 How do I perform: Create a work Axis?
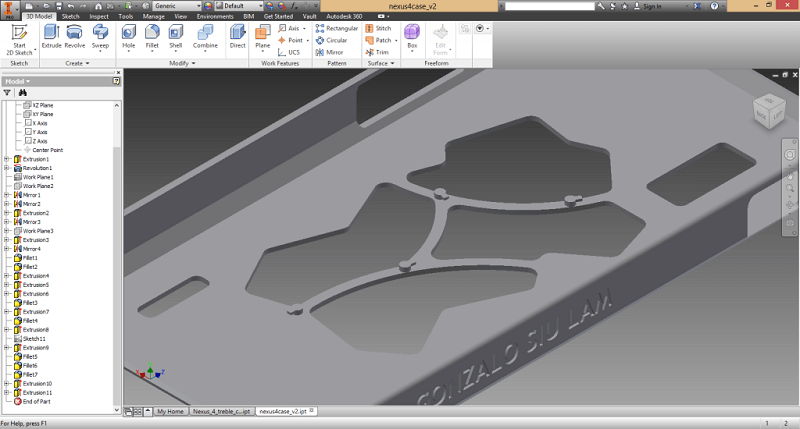click(x=291, y=28)
